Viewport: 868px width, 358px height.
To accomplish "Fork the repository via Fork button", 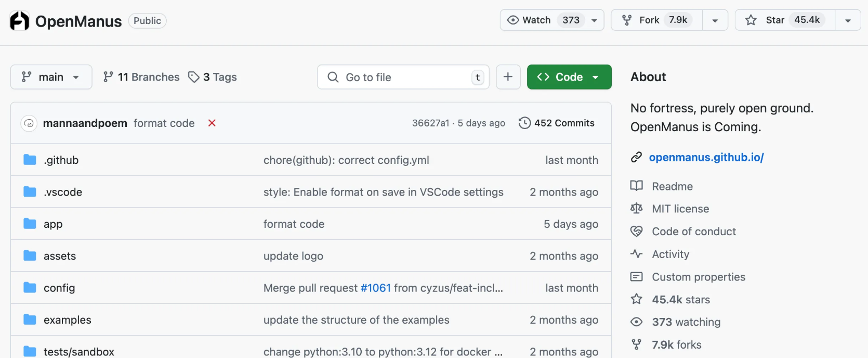I will [x=657, y=20].
